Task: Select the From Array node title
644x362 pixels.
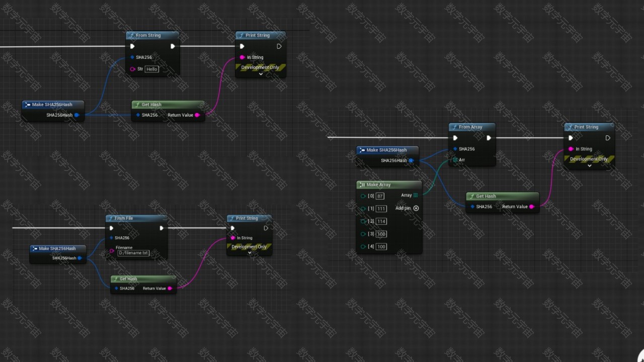Action: tap(470, 127)
